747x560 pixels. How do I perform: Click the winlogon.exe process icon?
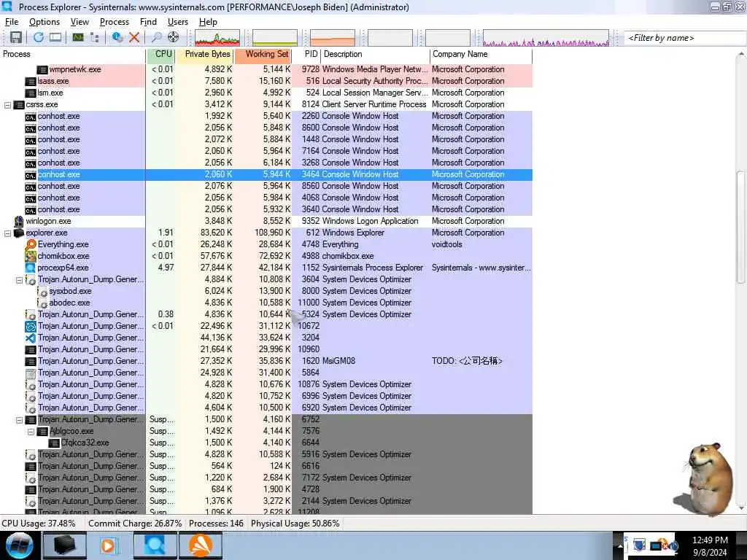(x=18, y=221)
